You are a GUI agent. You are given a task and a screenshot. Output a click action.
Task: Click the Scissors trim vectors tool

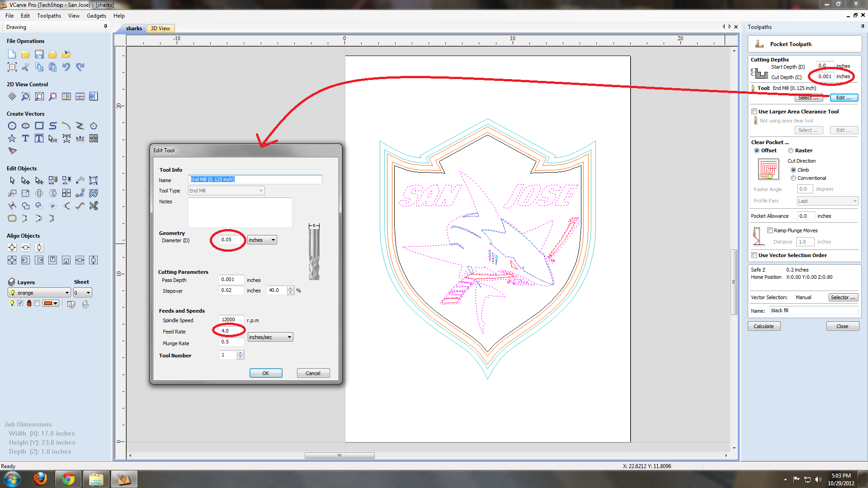(x=94, y=206)
